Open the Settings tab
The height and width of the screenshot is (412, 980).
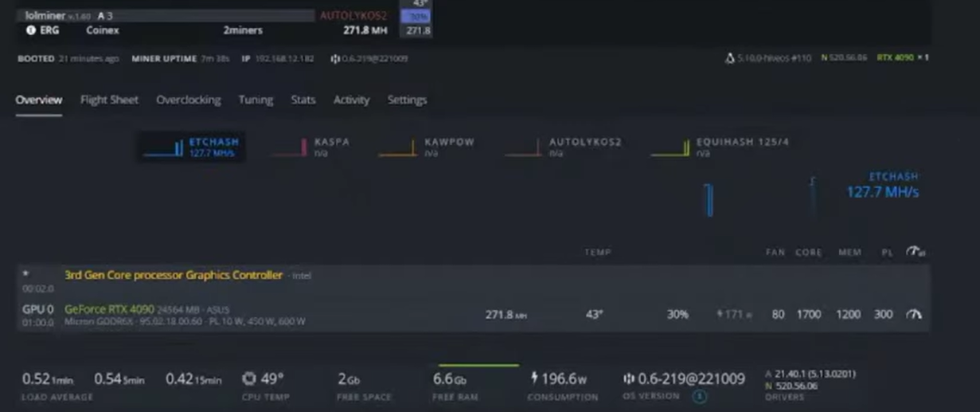(407, 100)
